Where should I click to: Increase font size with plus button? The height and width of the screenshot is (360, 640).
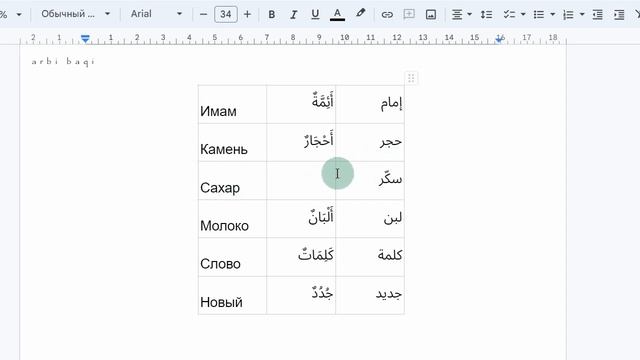pyautogui.click(x=247, y=15)
